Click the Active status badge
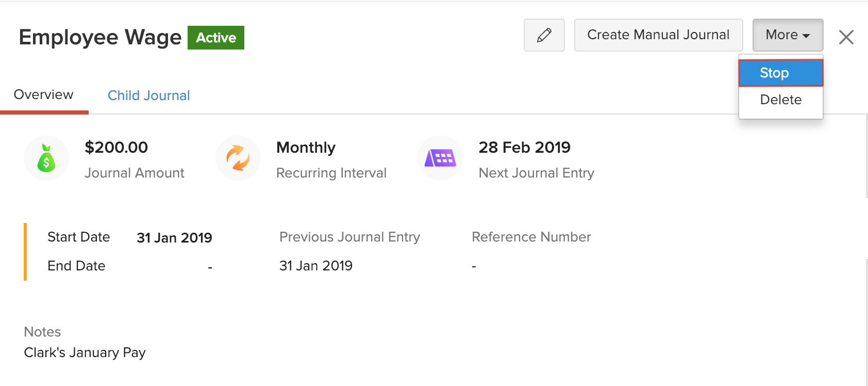This screenshot has height=386, width=868. pos(216,37)
